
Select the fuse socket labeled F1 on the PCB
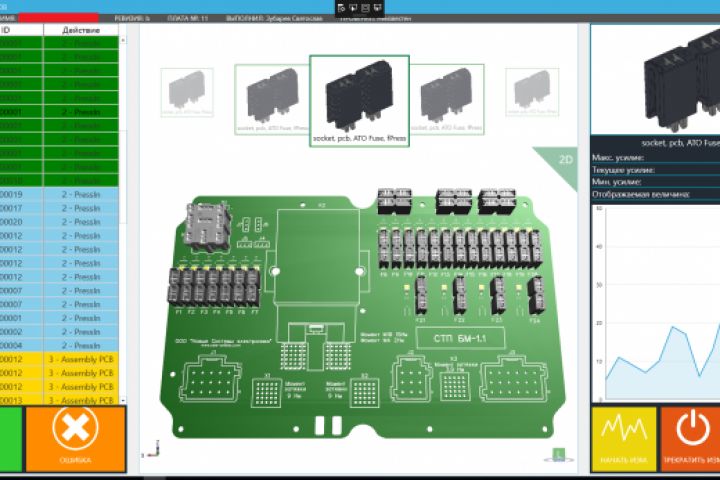[175, 288]
